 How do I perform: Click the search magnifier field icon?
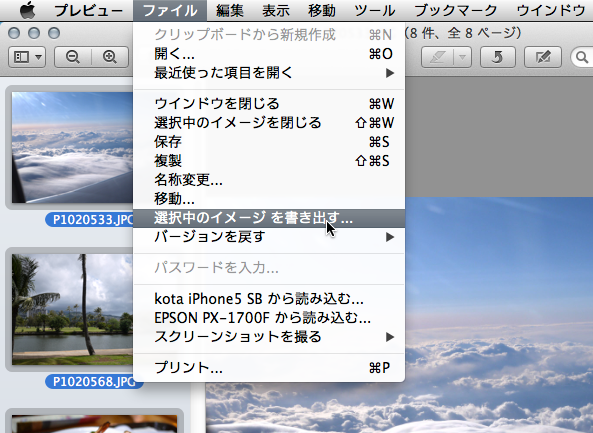(x=582, y=57)
